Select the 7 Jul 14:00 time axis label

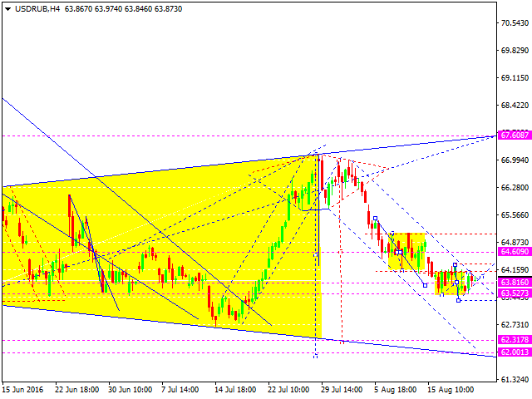180,390
